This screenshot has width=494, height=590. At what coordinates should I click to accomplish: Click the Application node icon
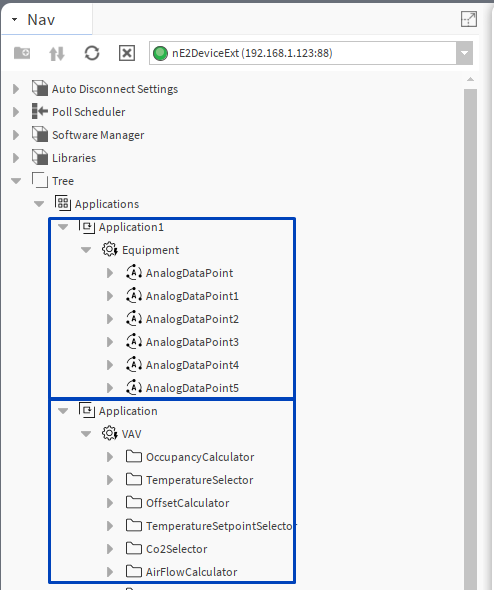(x=87, y=411)
